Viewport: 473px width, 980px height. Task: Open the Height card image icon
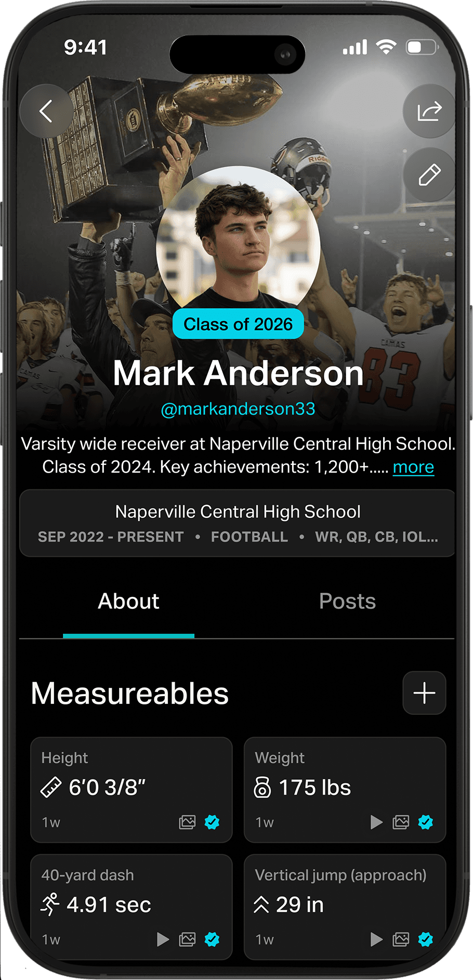[187, 822]
